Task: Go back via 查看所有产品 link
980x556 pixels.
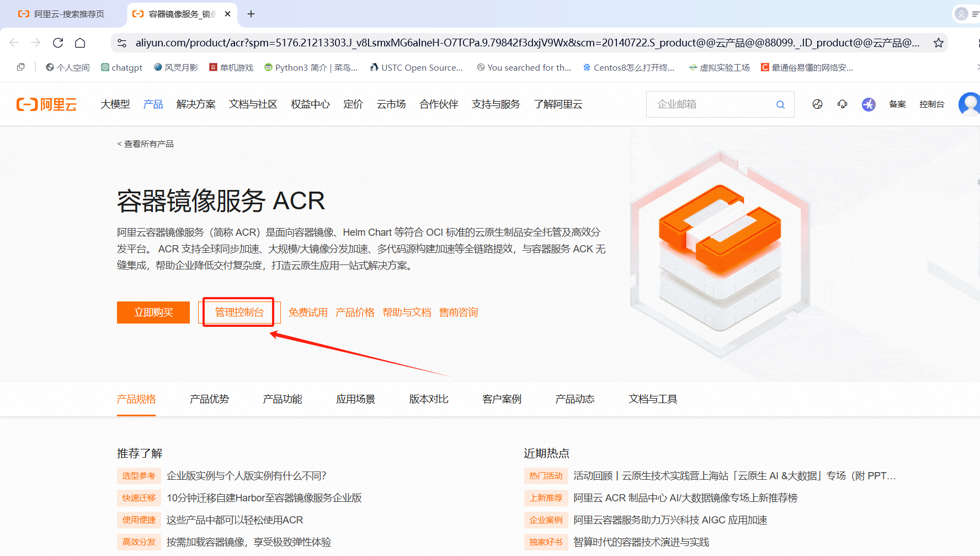Action: [145, 144]
